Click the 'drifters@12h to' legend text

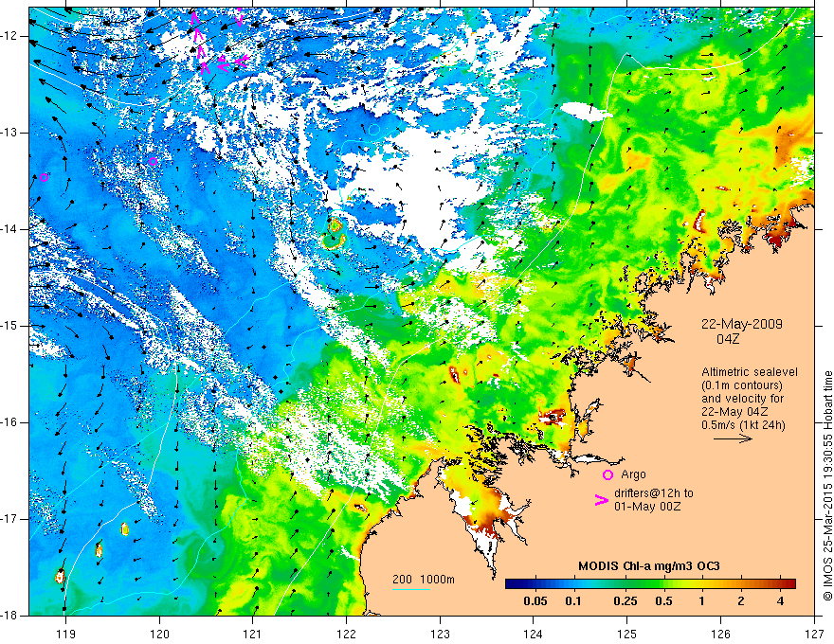point(654,493)
